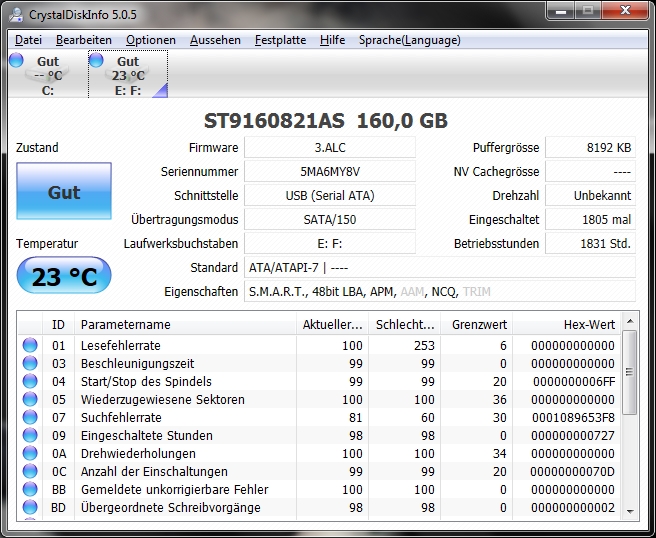The image size is (656, 538).
Task: Open the Sprache(Language) menu
Action: [410, 40]
